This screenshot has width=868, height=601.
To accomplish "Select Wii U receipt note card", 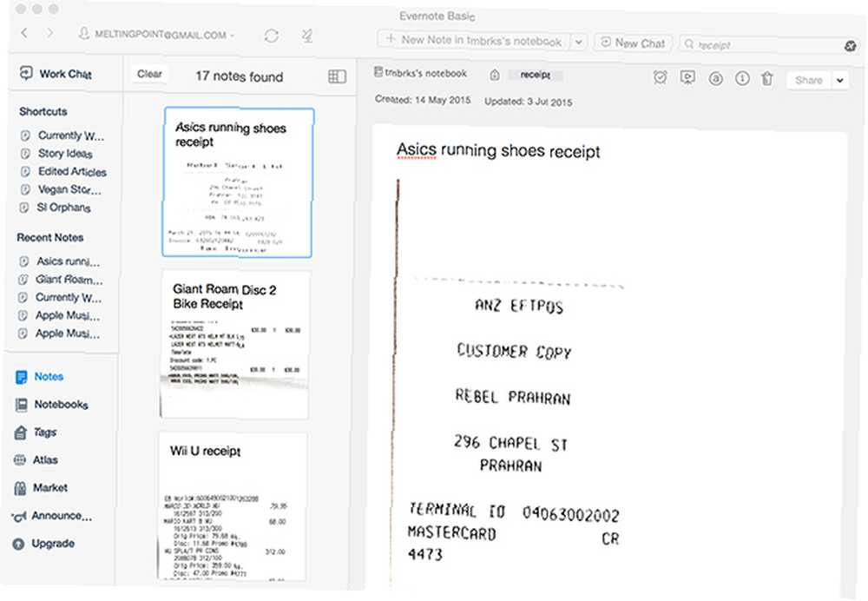I will [x=233, y=507].
